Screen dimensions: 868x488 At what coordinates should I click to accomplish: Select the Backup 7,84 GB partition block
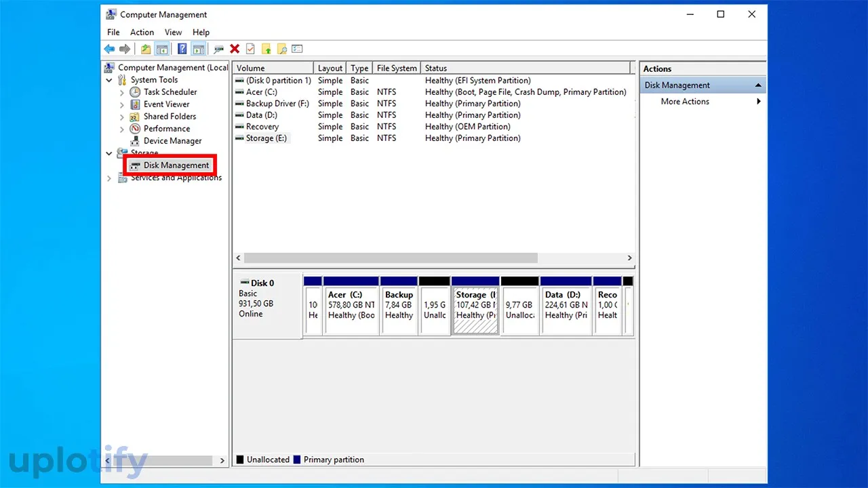(399, 305)
